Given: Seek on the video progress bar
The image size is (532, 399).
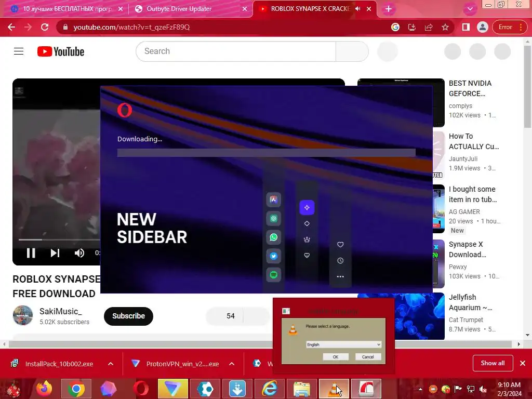Looking at the screenshot, I should click(59, 240).
